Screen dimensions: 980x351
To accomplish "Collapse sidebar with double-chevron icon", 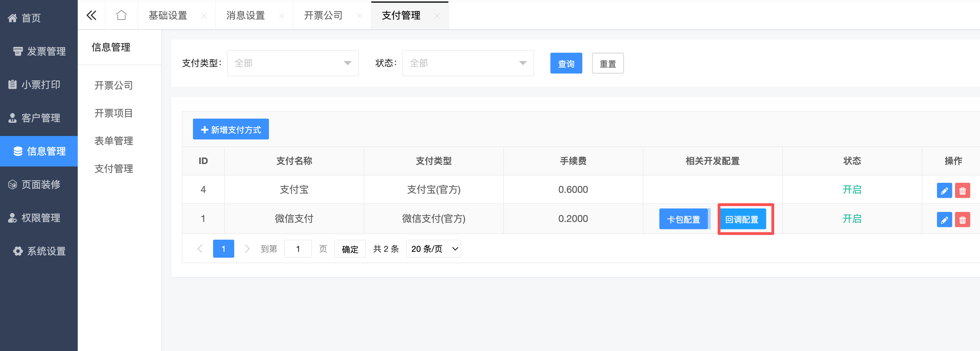I will pos(91,15).
